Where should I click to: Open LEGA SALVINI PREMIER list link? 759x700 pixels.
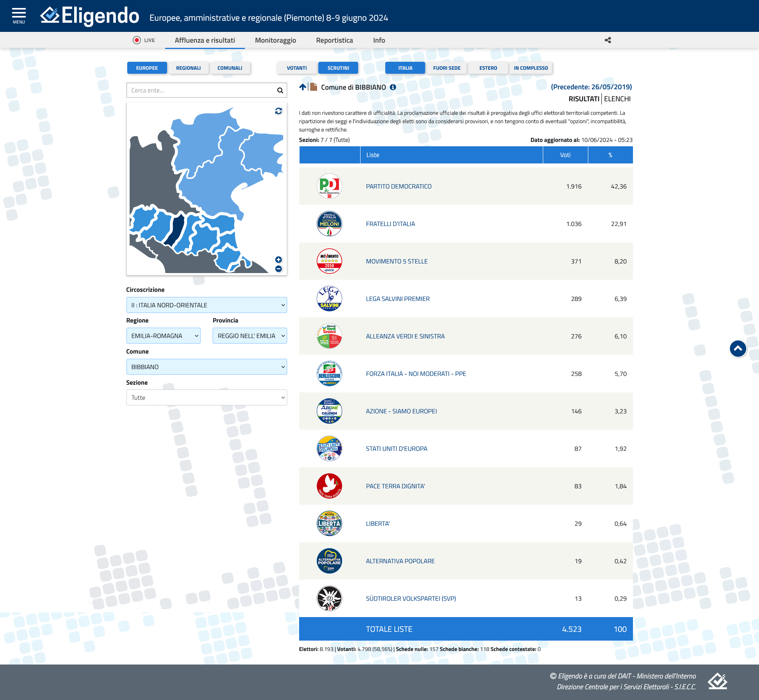point(398,299)
